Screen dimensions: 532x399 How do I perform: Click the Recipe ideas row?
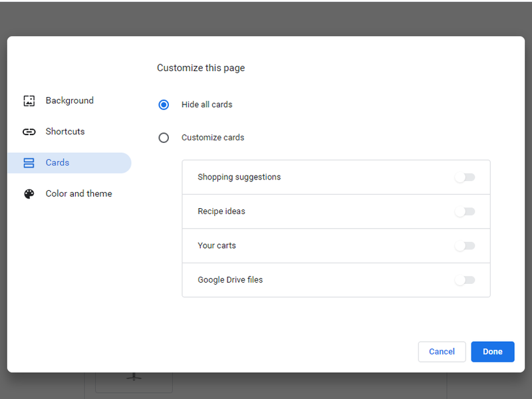[221, 211]
